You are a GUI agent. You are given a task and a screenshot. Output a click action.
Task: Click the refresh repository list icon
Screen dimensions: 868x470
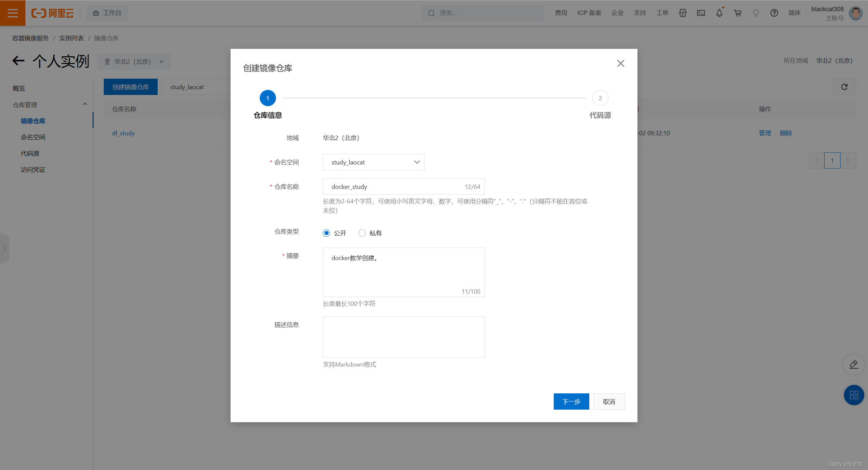pyautogui.click(x=844, y=87)
